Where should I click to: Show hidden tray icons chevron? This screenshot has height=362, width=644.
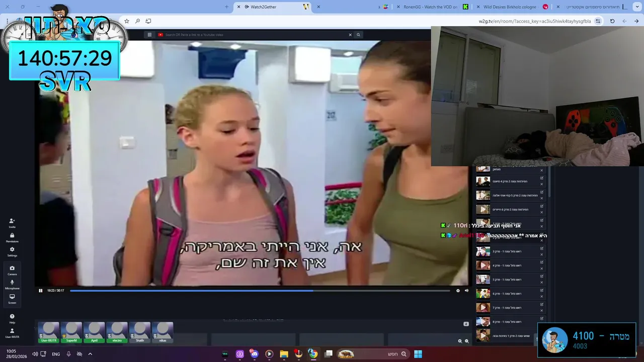coord(90,354)
